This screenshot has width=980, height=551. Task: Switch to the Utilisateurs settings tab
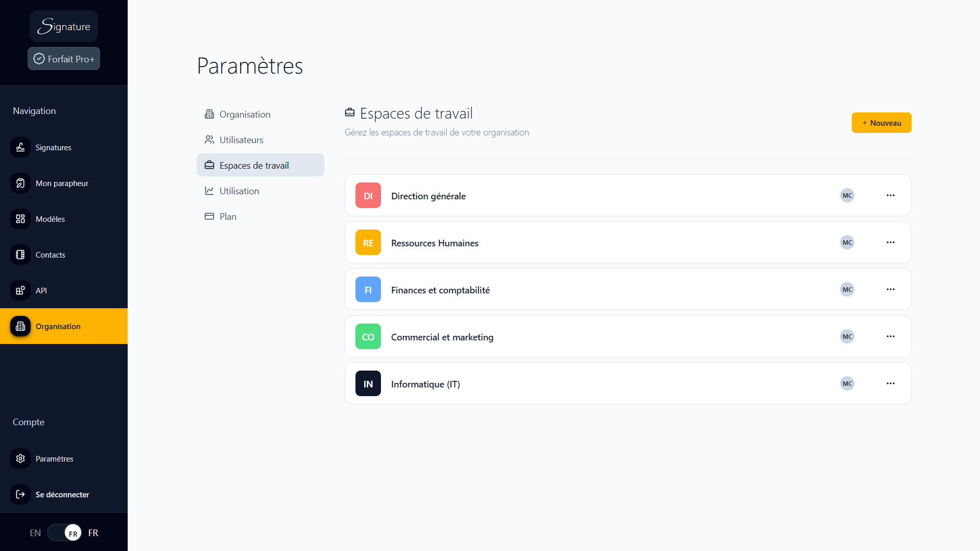tap(241, 140)
